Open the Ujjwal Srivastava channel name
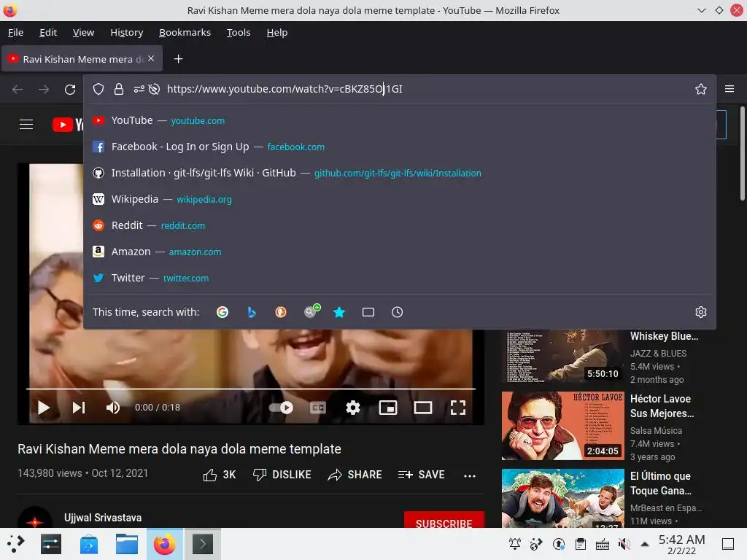 (103, 518)
